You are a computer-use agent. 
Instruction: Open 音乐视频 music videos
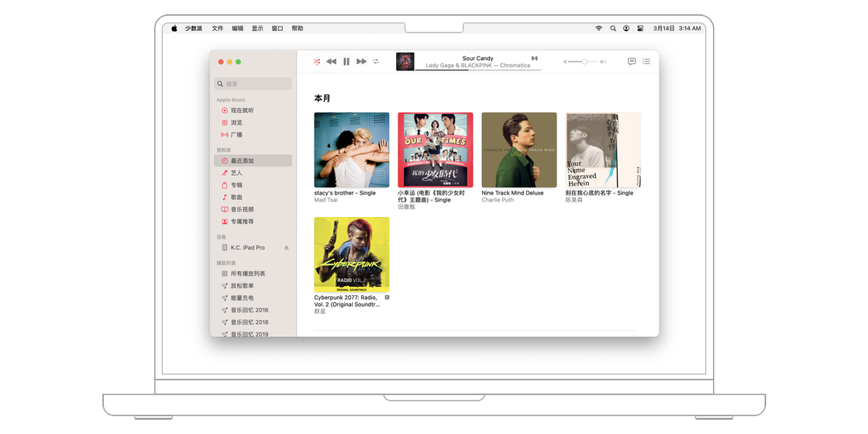click(x=253, y=209)
